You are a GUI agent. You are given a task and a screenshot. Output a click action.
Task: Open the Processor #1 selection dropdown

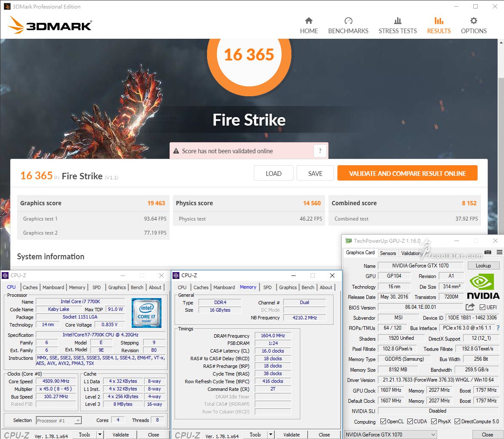point(59,420)
